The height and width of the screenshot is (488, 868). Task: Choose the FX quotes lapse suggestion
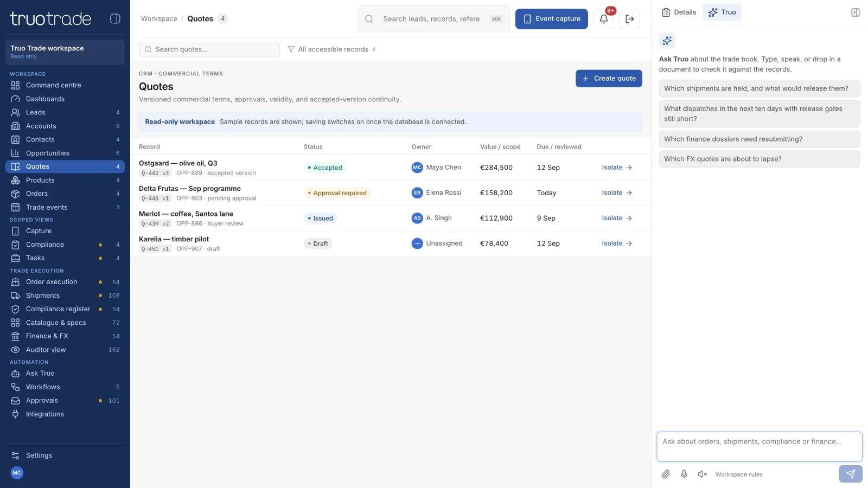click(759, 159)
